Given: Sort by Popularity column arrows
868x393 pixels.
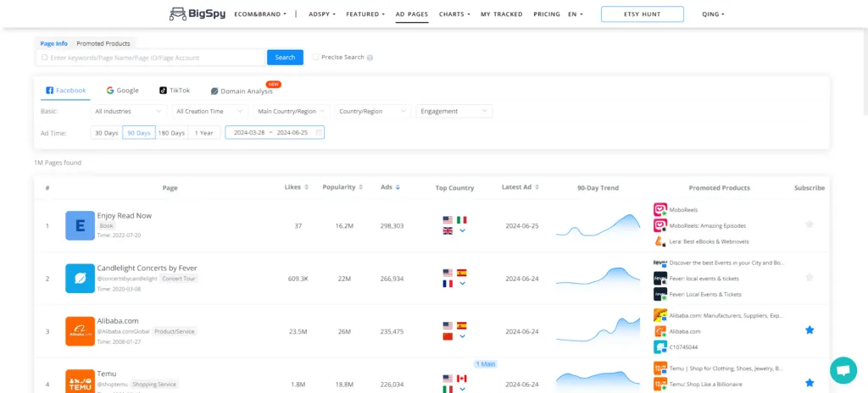Looking at the screenshot, I should point(361,188).
